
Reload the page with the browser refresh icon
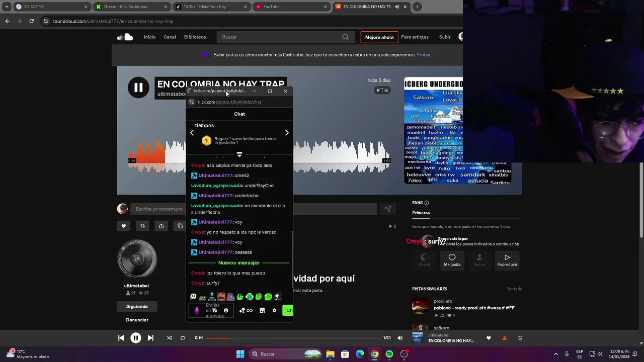(x=31, y=21)
